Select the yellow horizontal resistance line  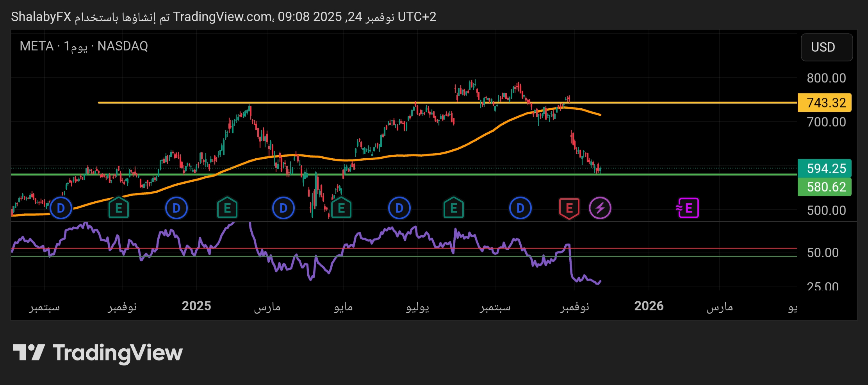312,102
